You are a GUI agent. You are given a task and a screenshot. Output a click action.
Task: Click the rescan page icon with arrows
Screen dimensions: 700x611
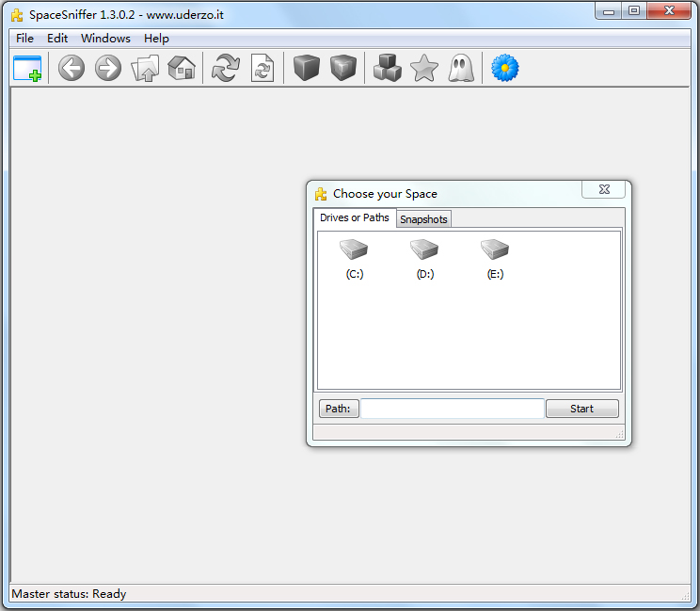(x=262, y=69)
